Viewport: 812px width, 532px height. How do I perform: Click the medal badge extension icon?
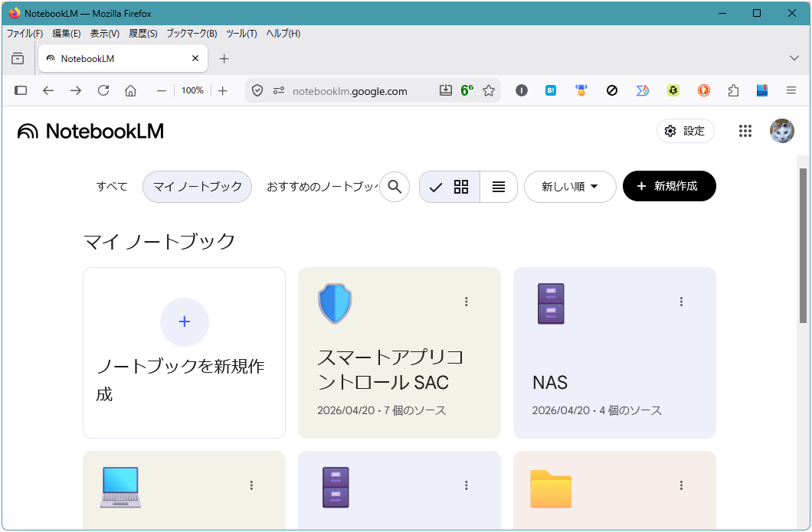[x=581, y=90]
